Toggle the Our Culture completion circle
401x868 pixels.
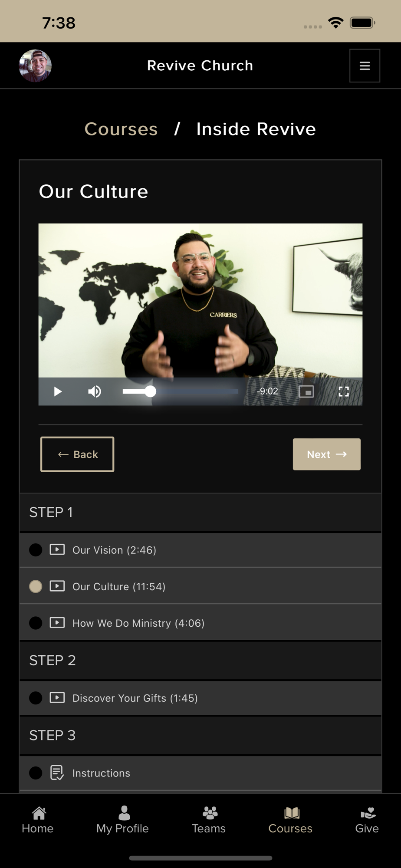click(x=36, y=586)
